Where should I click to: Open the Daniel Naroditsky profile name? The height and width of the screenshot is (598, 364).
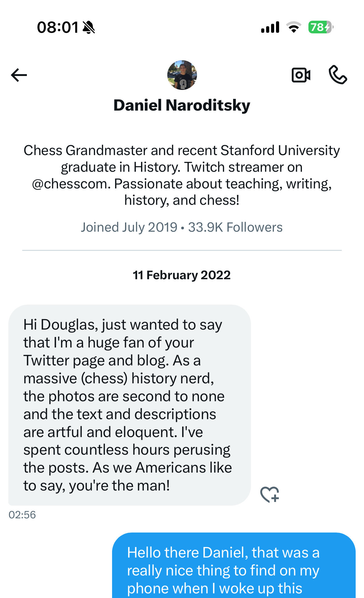(x=182, y=105)
